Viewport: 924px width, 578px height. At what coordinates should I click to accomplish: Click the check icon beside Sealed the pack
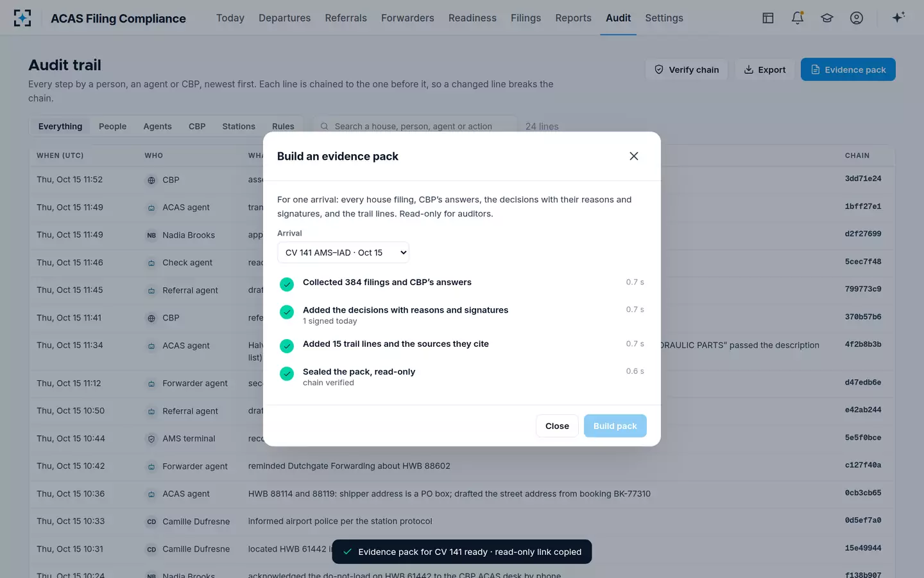[x=287, y=373]
